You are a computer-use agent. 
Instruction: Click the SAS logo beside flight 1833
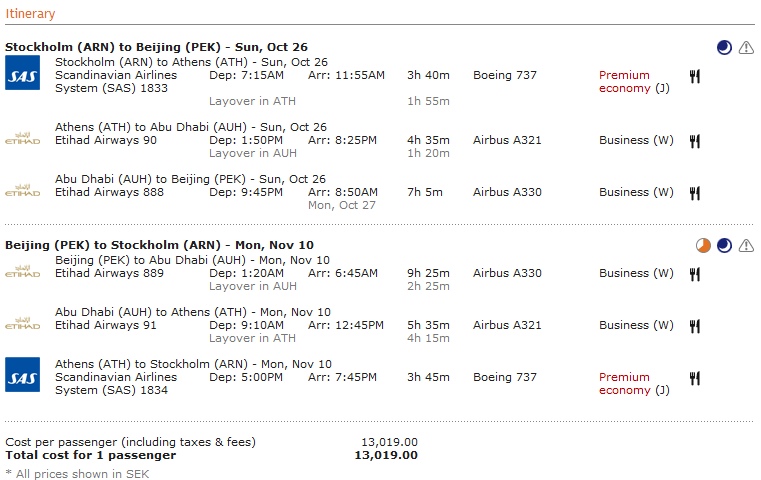22,73
